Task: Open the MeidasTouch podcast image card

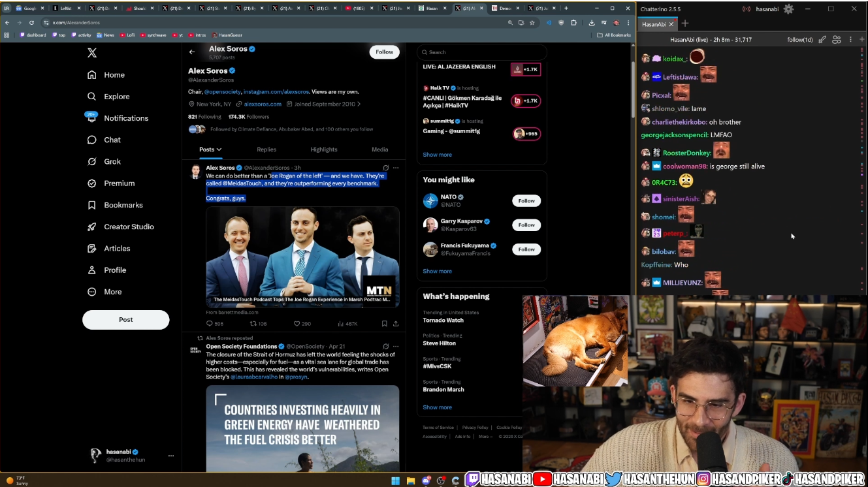Action: point(302,257)
